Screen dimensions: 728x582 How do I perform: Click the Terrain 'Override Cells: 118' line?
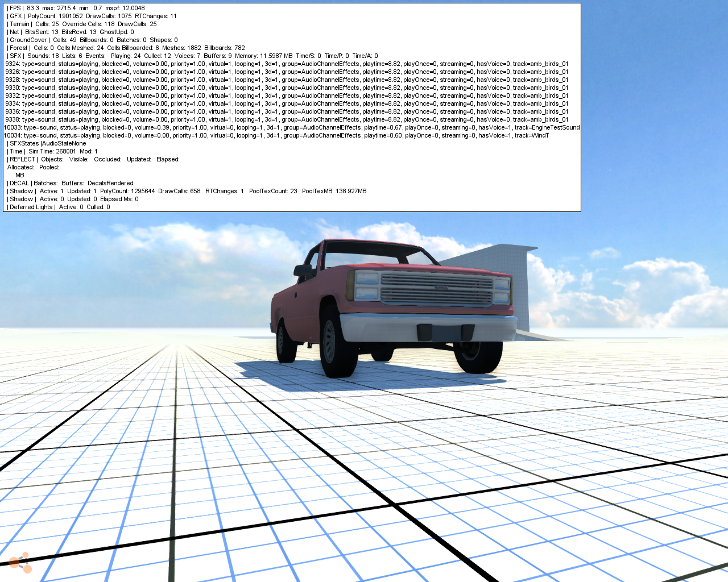coord(81,24)
